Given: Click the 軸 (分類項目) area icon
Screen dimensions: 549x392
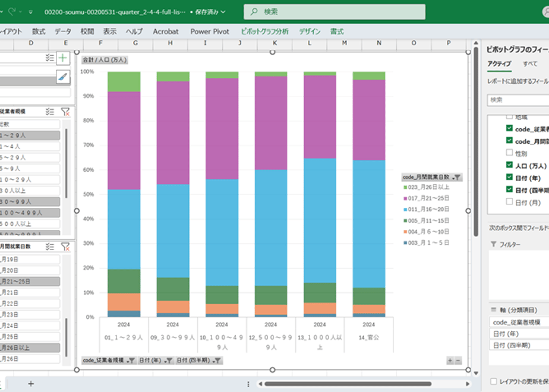Looking at the screenshot, I should coord(494,309).
